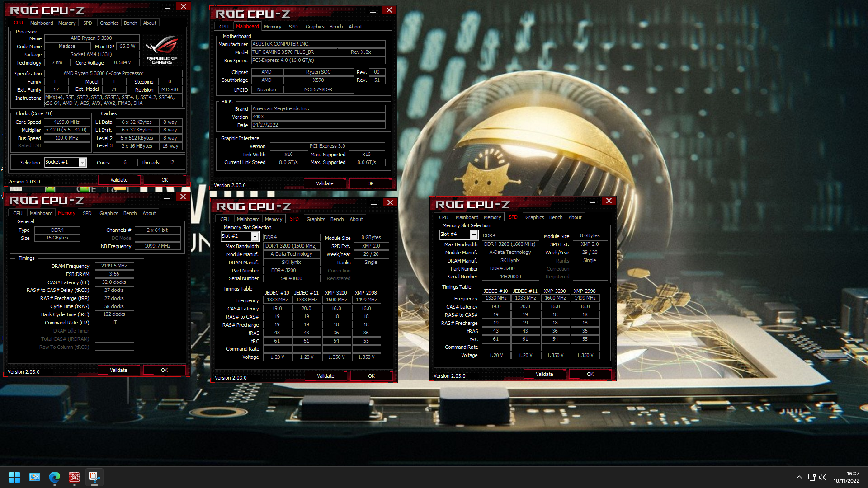Click Validate in the CPU tab window
Screen dimensions: 868x488
[119, 180]
